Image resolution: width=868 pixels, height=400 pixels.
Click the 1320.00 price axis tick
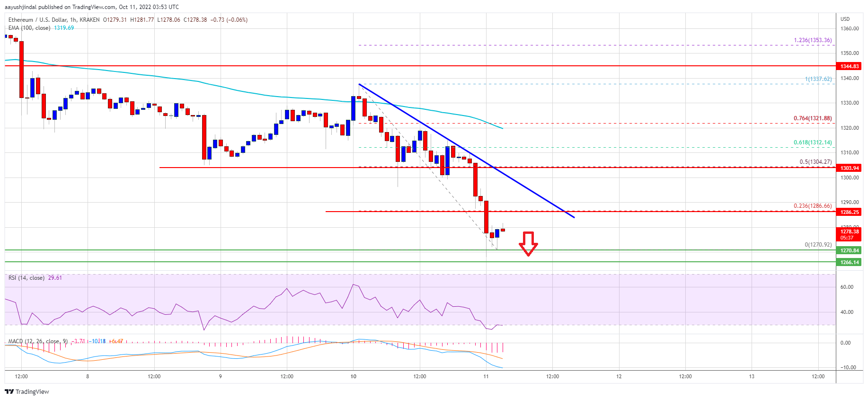(x=850, y=128)
